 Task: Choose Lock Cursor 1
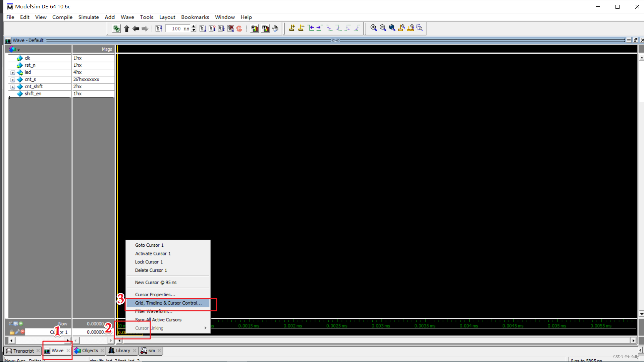pyautogui.click(x=168, y=262)
